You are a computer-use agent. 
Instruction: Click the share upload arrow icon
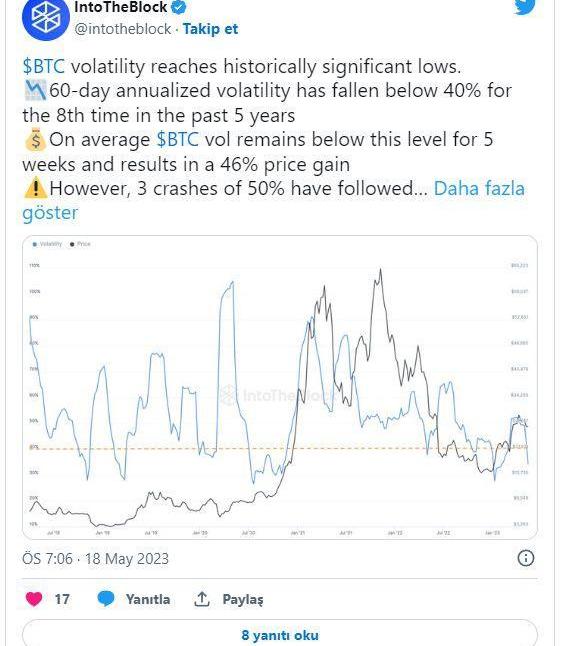(x=202, y=599)
